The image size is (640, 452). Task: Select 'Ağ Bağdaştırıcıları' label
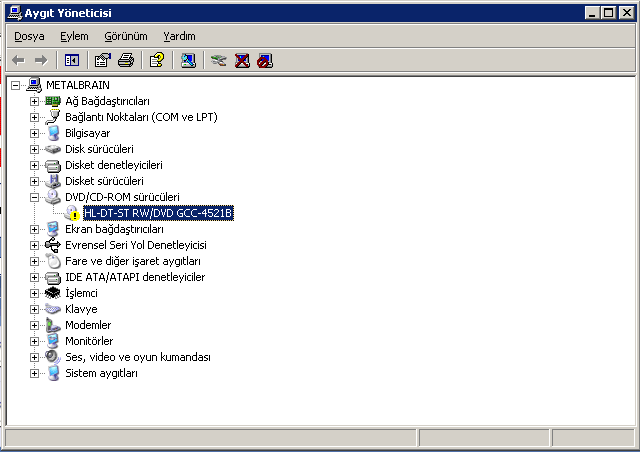pyautogui.click(x=107, y=101)
